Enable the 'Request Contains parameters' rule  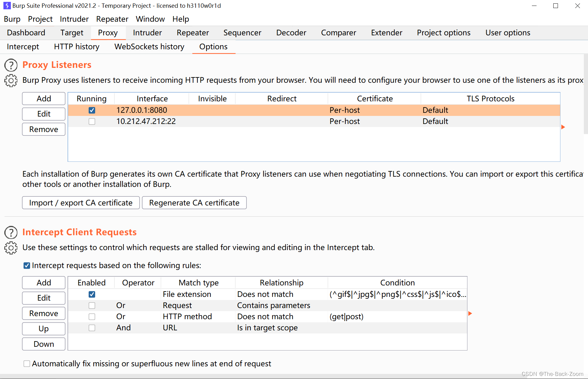click(x=92, y=306)
